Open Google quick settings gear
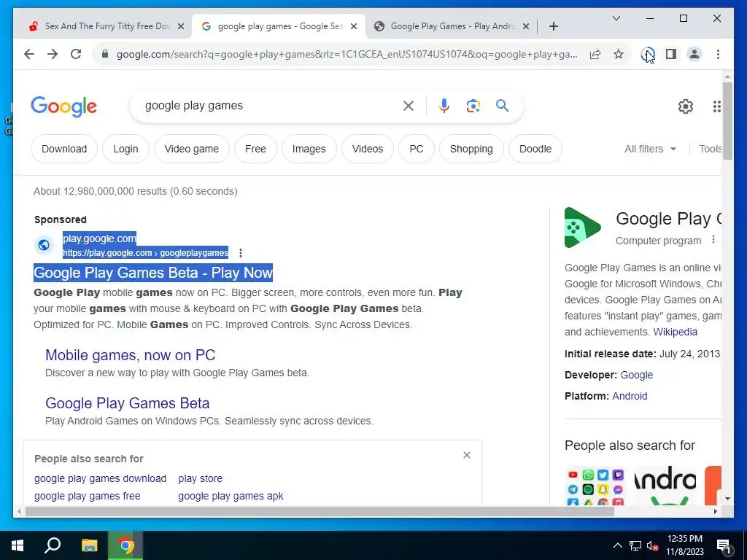This screenshot has width=747, height=560. pos(686,106)
